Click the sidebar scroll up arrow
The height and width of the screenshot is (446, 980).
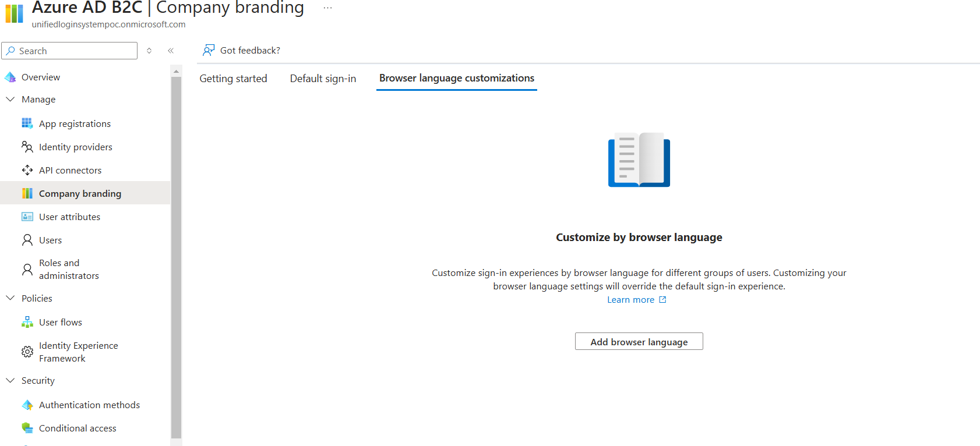point(177,72)
